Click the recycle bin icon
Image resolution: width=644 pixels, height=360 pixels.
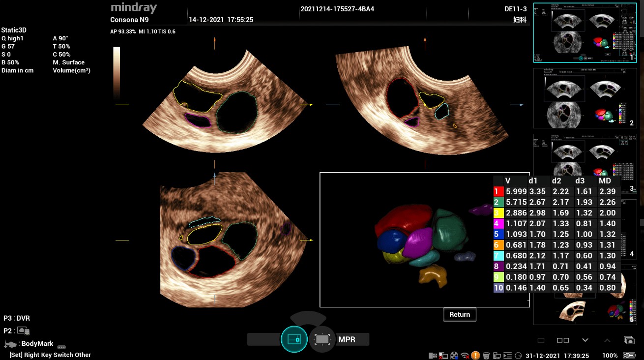click(486, 355)
